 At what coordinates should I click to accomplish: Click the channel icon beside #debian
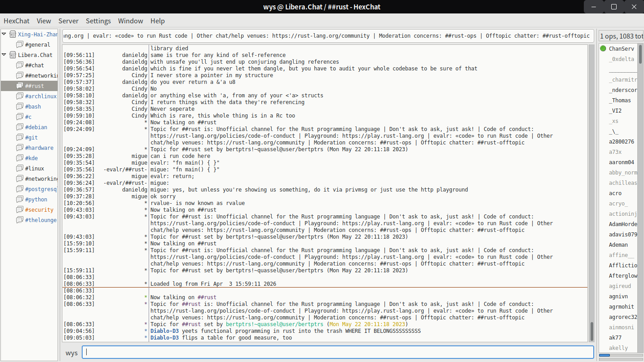tap(20, 127)
